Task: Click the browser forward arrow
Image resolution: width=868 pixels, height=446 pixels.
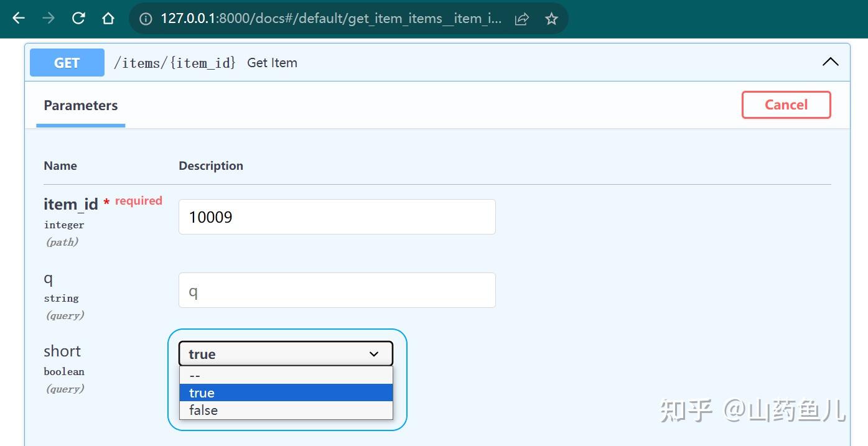Action: click(x=49, y=18)
